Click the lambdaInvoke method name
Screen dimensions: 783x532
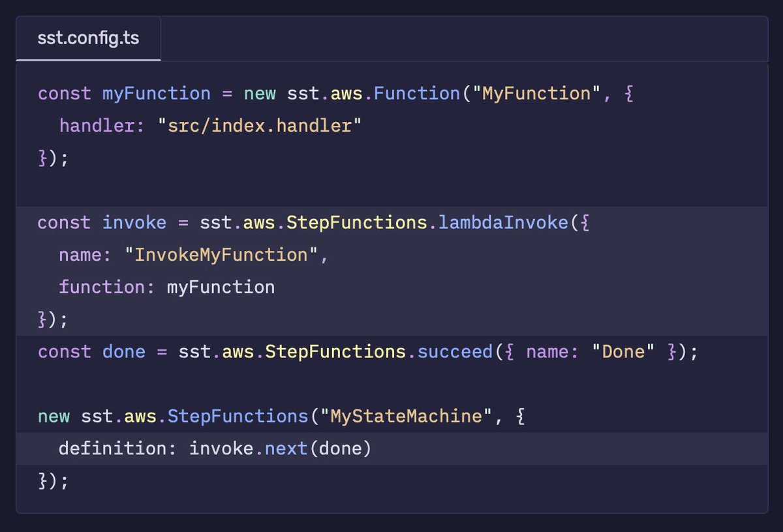coord(503,222)
